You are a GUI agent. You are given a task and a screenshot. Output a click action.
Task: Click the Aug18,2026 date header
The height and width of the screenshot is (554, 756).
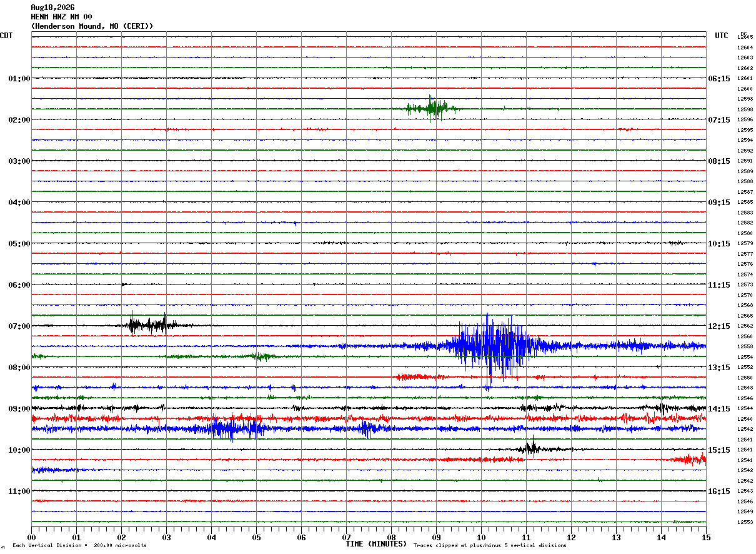click(x=52, y=8)
